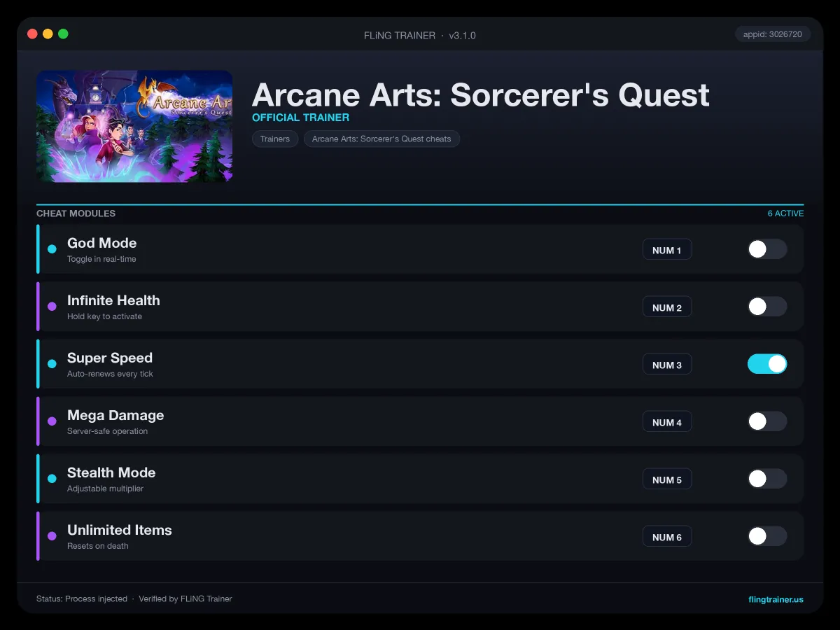Click the cyan dot next to Super Speed
This screenshot has width=840, height=630.
[52, 364]
